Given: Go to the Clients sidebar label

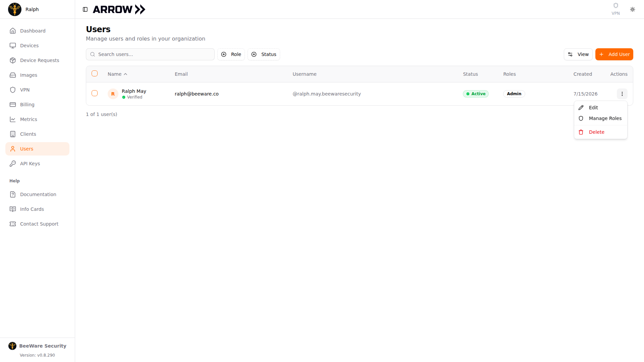Looking at the screenshot, I should [x=28, y=134].
